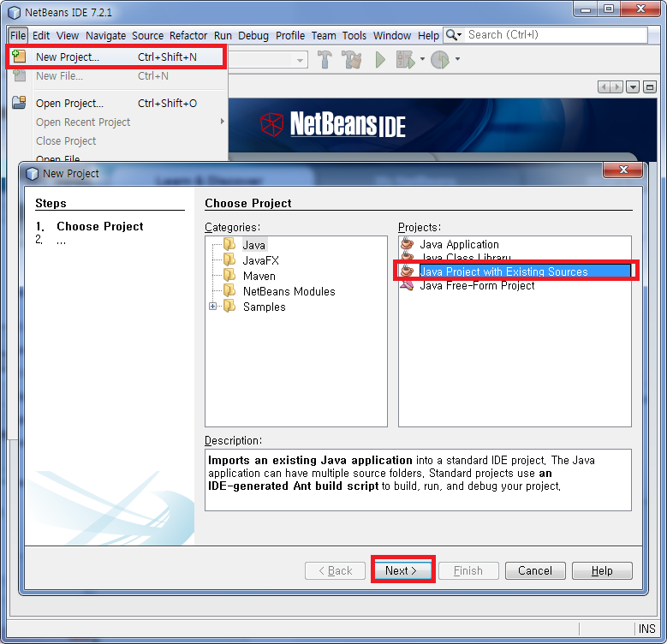The width and height of the screenshot is (667, 644).
Task: Select Java Project with Existing Sources
Action: [525, 271]
